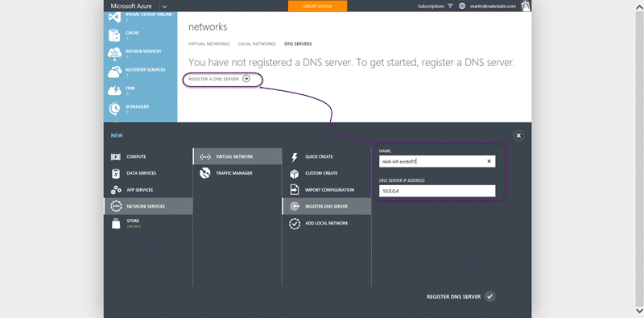Click the page scrollbar down arrow
Screen dimensions: 644x318
[639, 310]
